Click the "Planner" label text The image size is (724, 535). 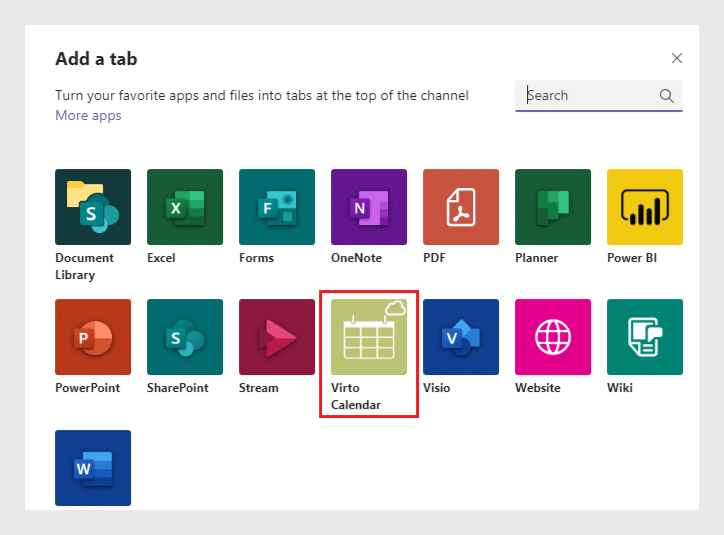537,258
